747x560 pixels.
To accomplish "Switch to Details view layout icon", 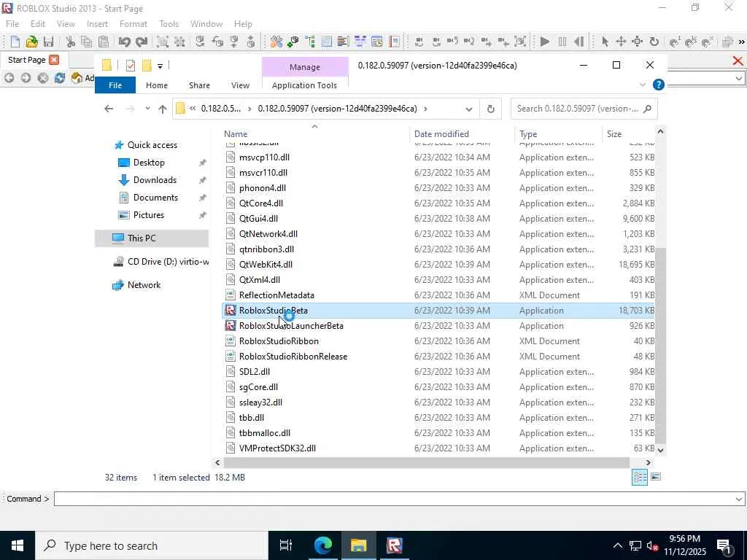I will click(x=639, y=477).
